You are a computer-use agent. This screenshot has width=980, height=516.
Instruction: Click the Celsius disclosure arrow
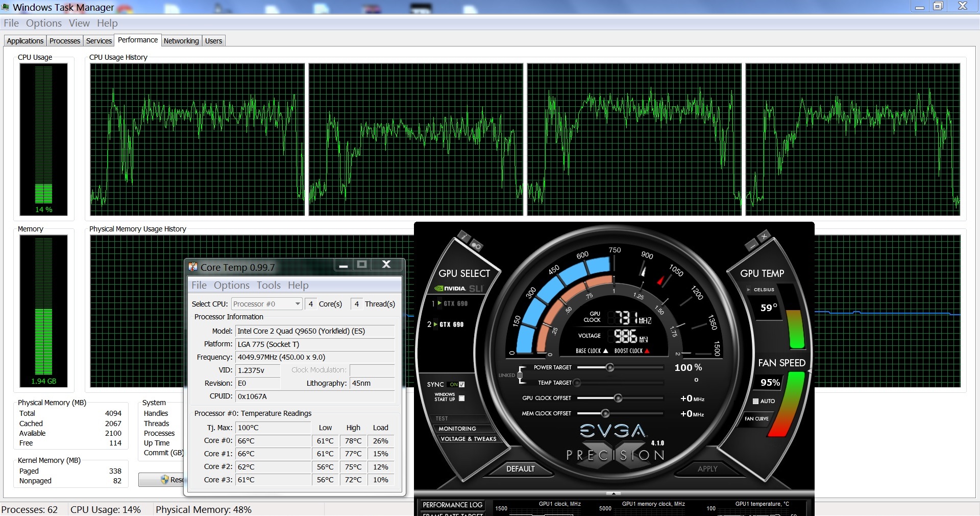pos(748,289)
